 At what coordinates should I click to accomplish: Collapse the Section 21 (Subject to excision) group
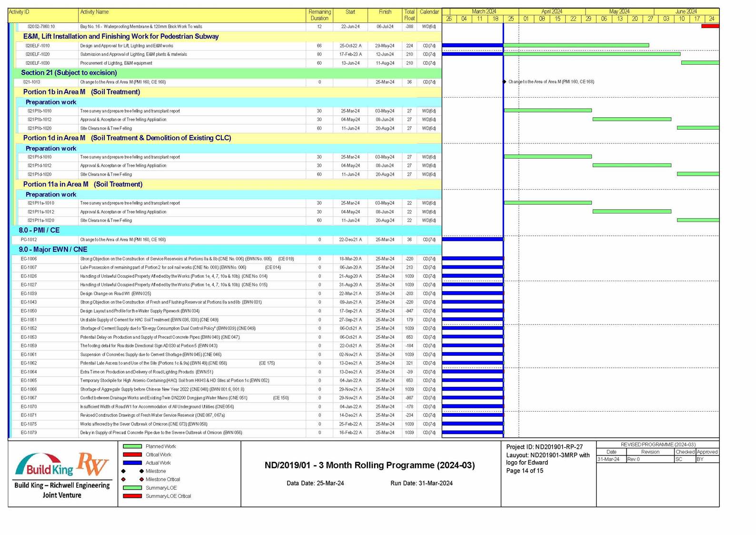[x=69, y=73]
